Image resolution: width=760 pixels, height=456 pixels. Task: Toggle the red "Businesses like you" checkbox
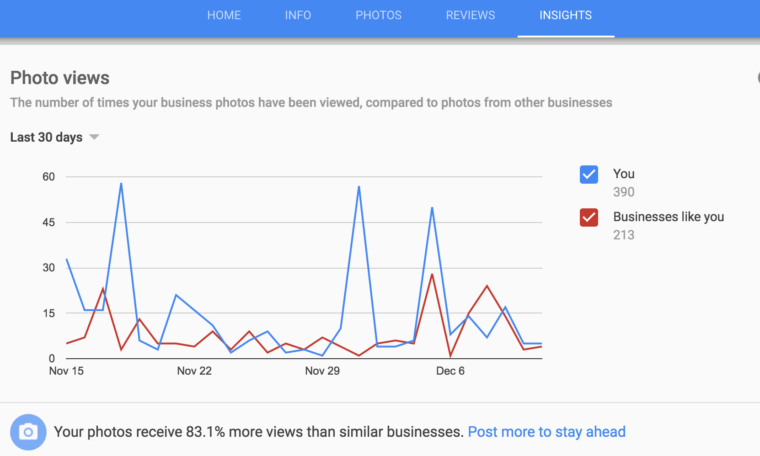589,217
